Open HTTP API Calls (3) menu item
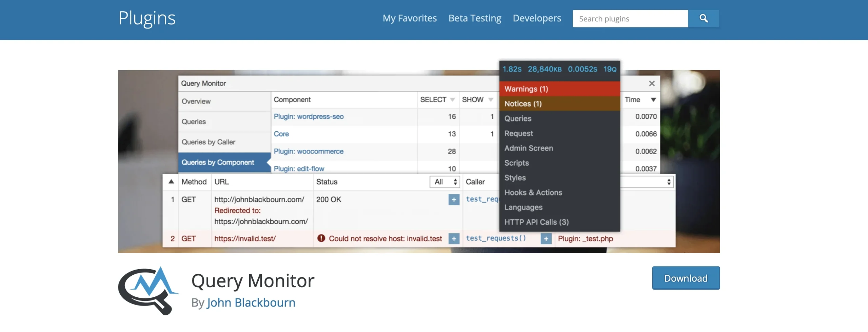The image size is (868, 332). point(560,222)
